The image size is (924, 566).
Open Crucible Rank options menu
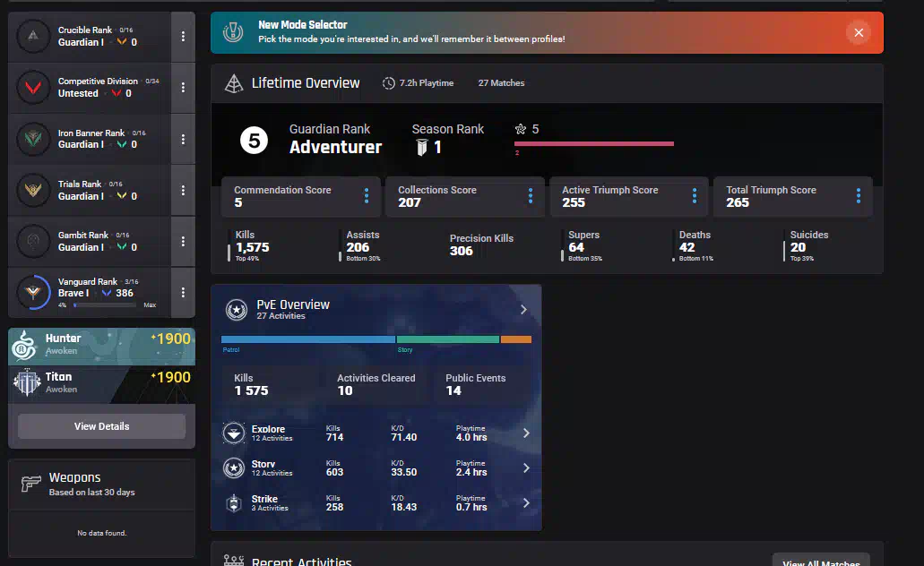(183, 37)
